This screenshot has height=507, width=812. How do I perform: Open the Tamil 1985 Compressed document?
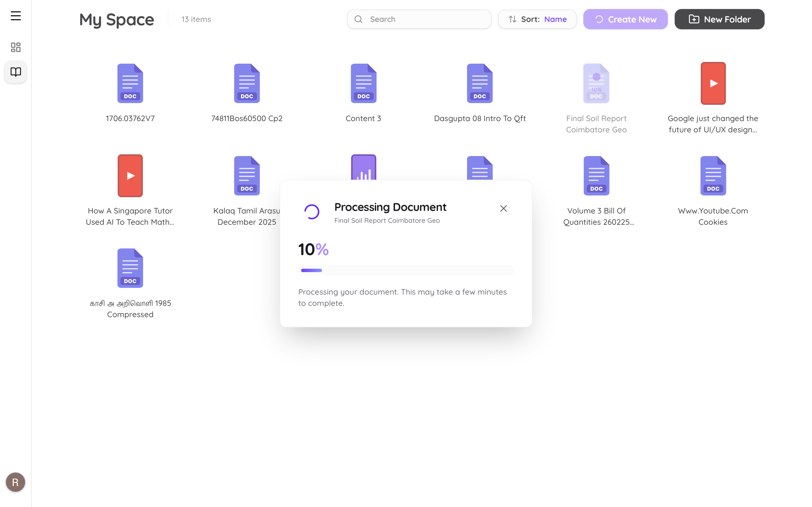coord(130,268)
